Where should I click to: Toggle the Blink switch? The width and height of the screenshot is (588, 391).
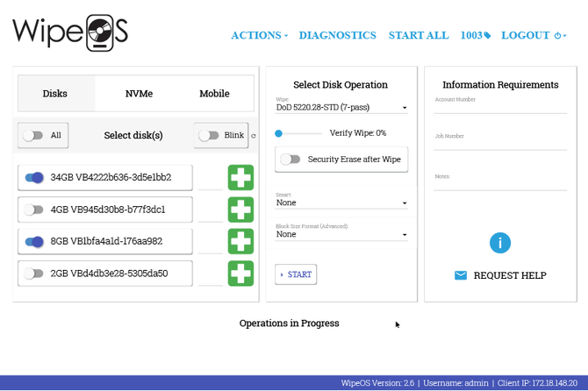tap(209, 135)
